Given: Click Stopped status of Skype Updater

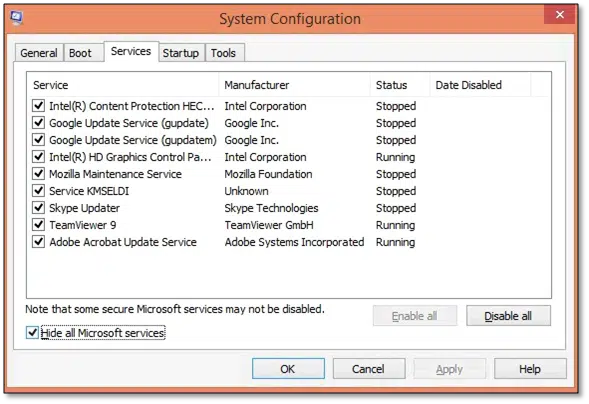Looking at the screenshot, I should click(396, 208).
